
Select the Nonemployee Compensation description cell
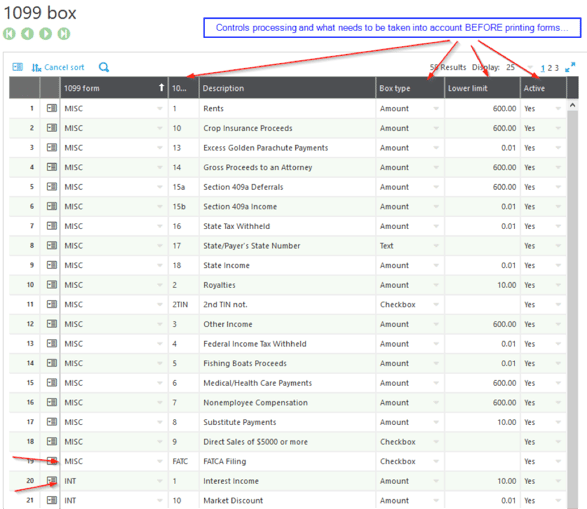click(x=287, y=402)
